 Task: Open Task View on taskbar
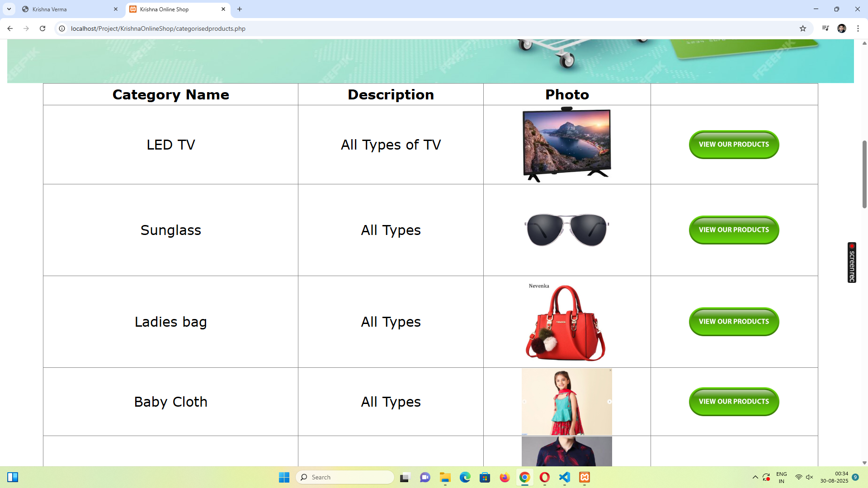[405, 477]
